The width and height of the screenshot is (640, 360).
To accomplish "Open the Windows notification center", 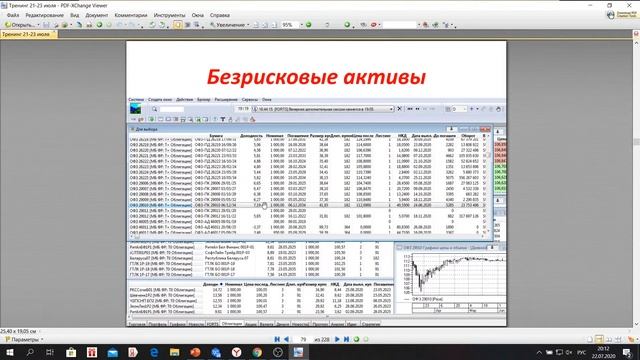I will [628, 352].
